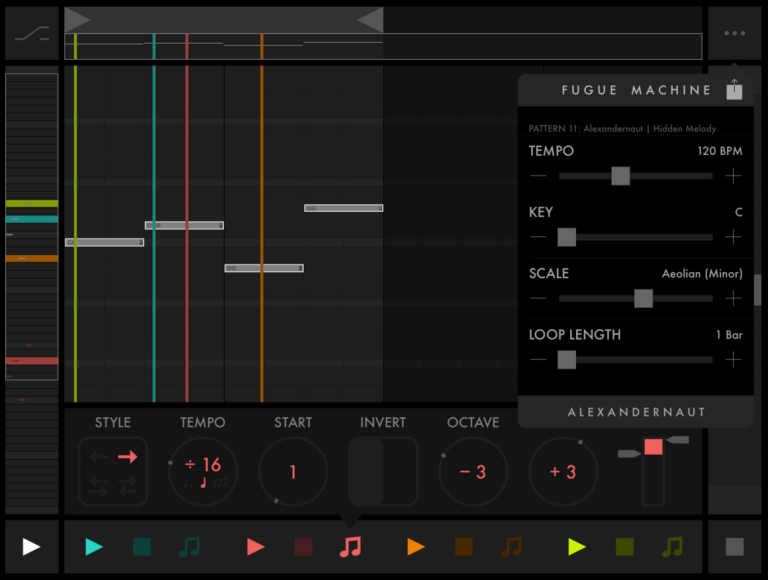Click the plus 3 transpose dial
The image size is (768, 580).
563,472
